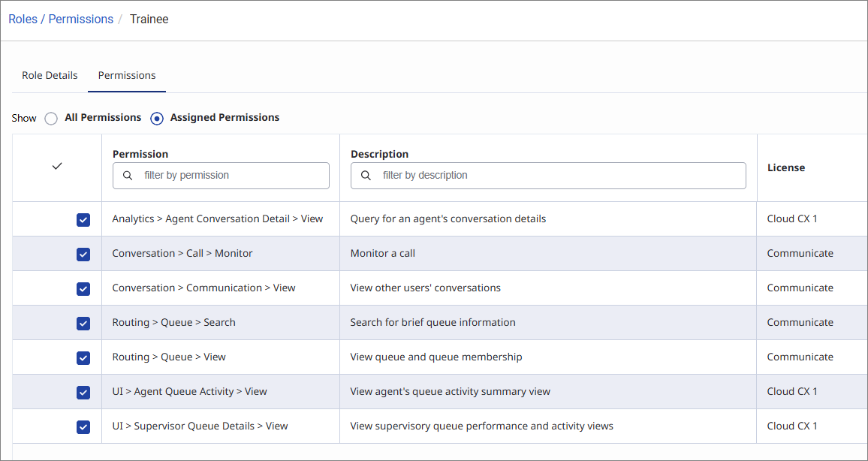Screen dimensions: 868x461
Task: Deselect the Routing Queue Search checkbox
Action: point(83,324)
